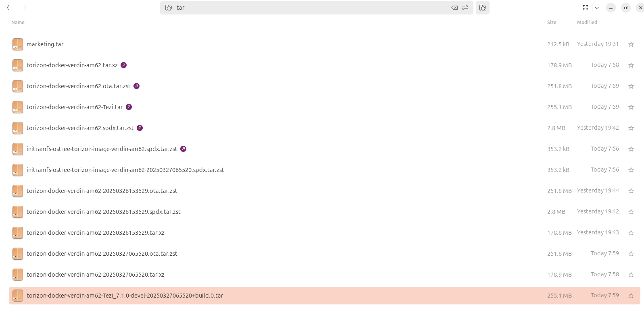Click the search field containing tar

[317, 8]
